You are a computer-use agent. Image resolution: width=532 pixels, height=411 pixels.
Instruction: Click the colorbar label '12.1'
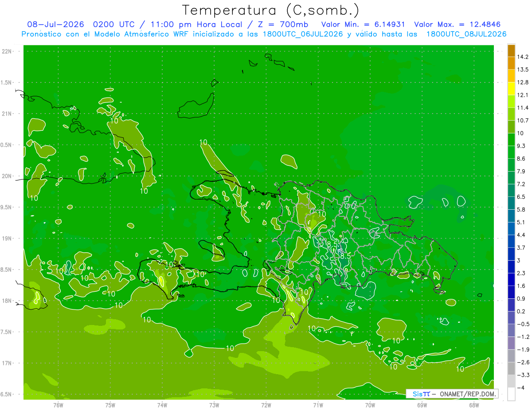pyautogui.click(x=524, y=95)
